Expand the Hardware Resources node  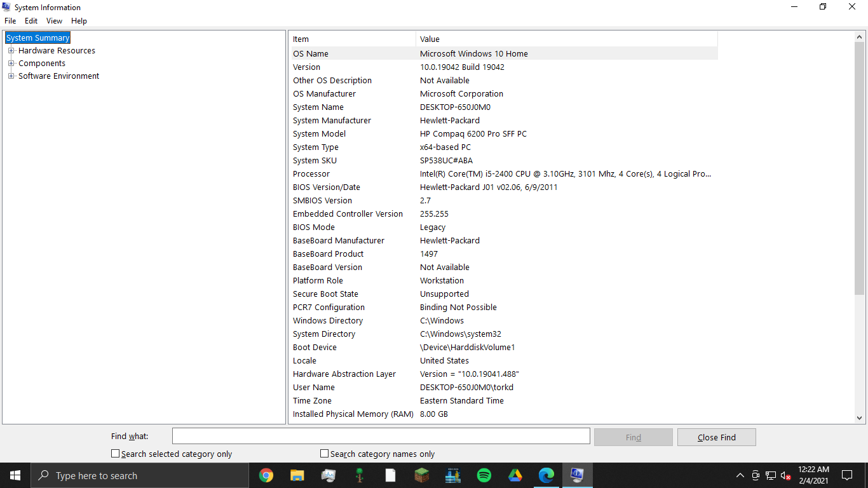click(11, 51)
